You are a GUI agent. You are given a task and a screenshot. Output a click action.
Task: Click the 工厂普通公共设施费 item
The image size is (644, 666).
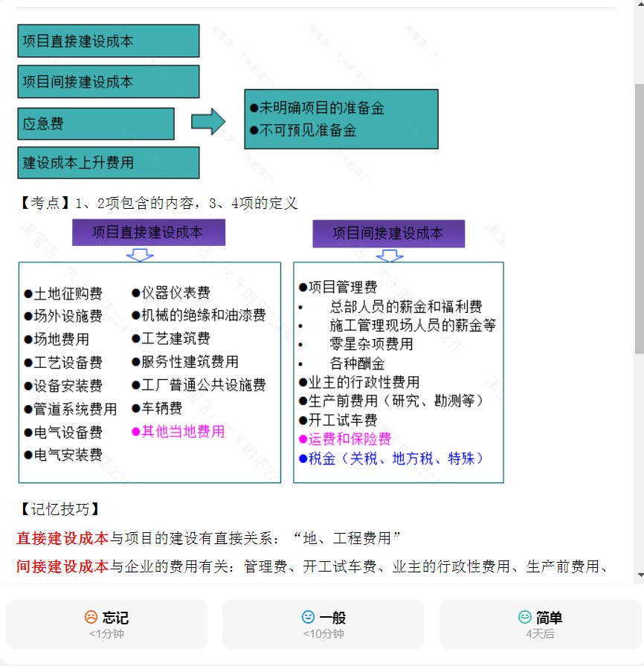199,385
